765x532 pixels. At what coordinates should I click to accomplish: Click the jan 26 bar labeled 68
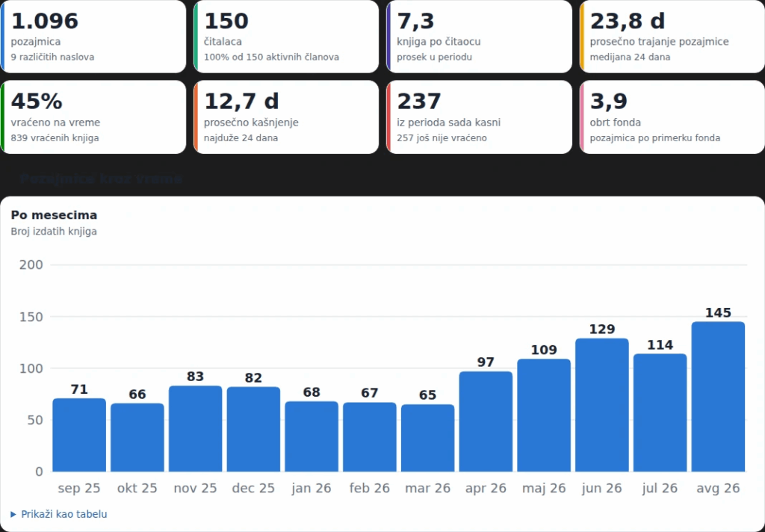(312, 436)
